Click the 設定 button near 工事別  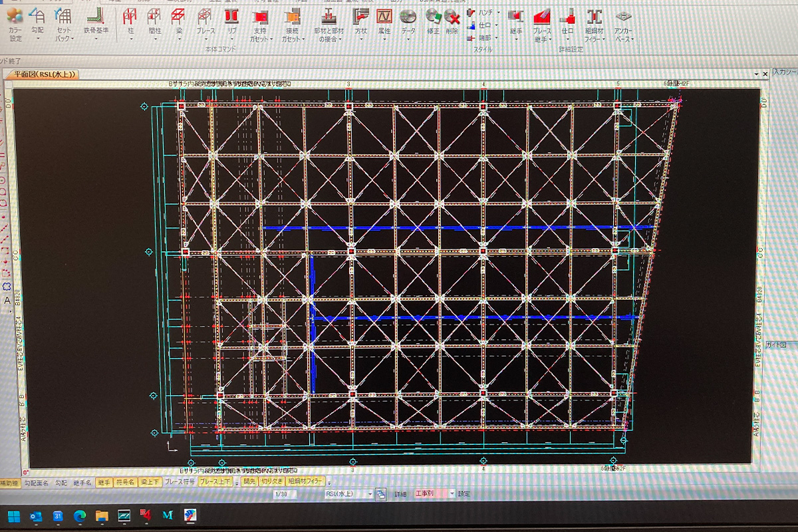(464, 494)
